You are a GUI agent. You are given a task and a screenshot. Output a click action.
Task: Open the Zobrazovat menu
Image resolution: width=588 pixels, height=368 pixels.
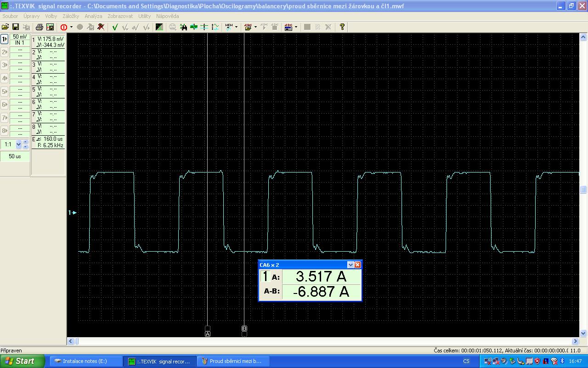(x=120, y=16)
